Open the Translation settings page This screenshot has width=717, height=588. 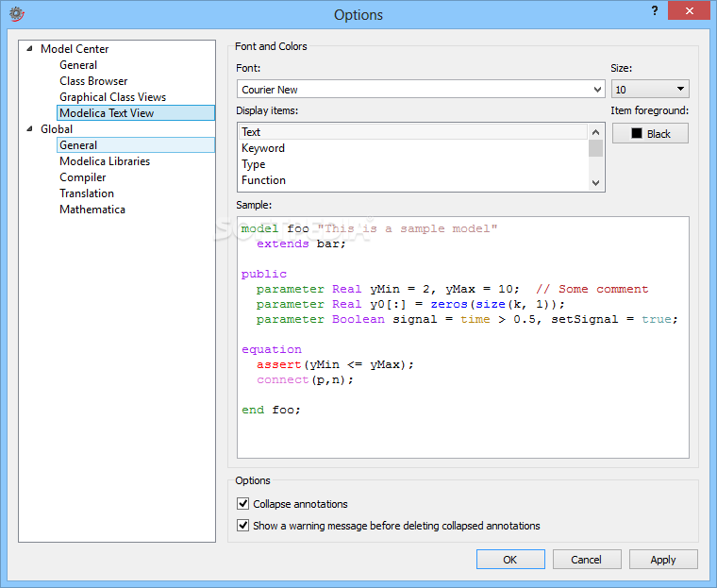pos(87,193)
